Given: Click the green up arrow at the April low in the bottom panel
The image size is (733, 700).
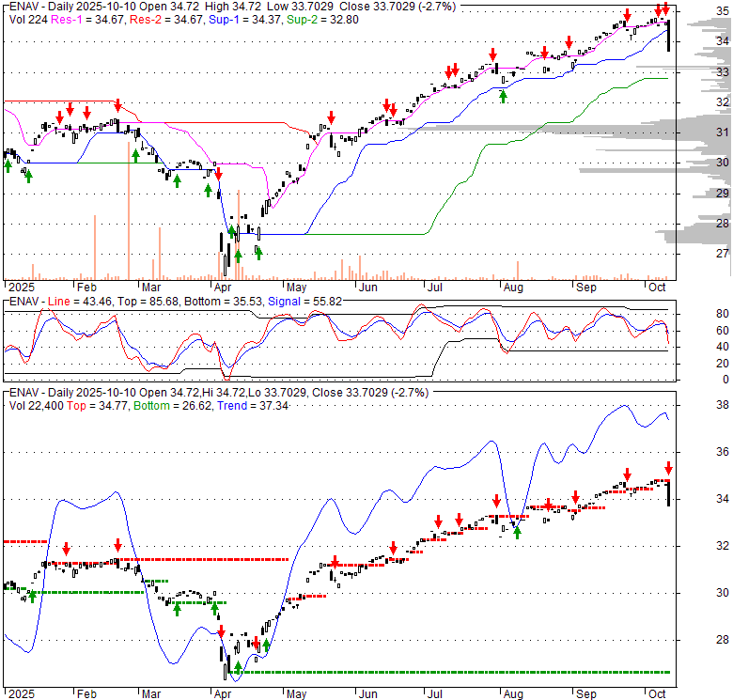Looking at the screenshot, I should pos(237,666).
